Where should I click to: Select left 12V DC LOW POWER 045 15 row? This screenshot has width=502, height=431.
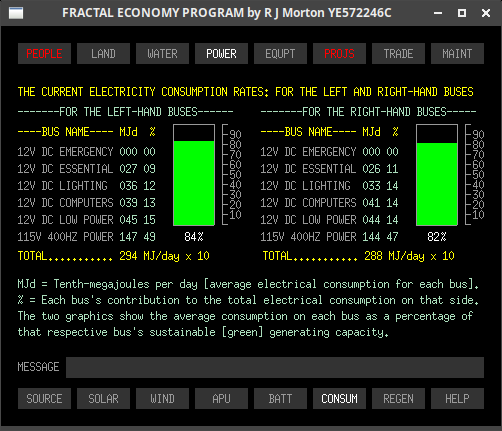click(x=87, y=220)
